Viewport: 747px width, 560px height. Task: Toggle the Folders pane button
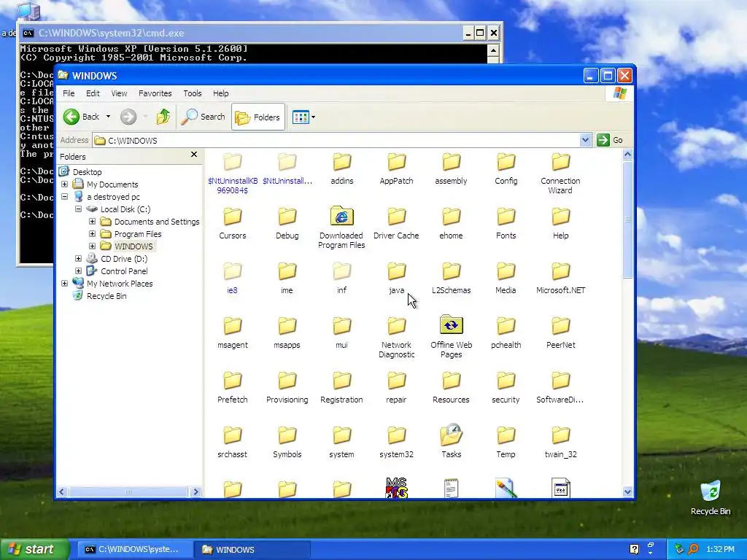tap(258, 117)
